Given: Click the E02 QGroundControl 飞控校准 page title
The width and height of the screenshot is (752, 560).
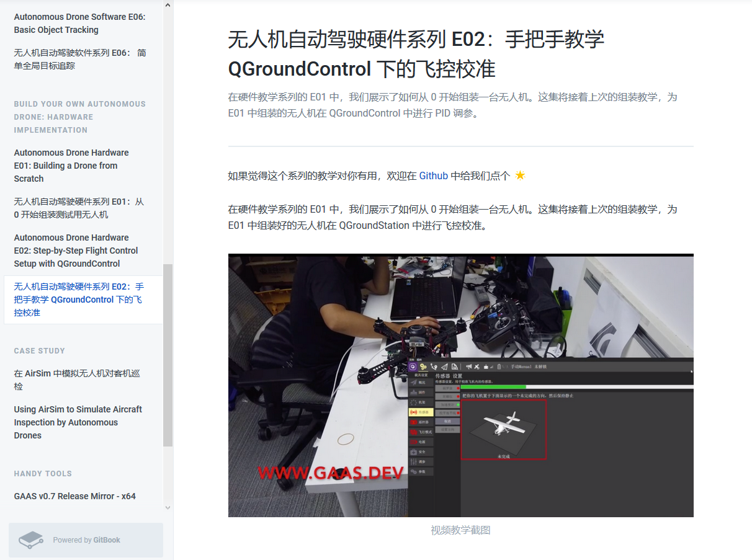Looking at the screenshot, I should [416, 54].
